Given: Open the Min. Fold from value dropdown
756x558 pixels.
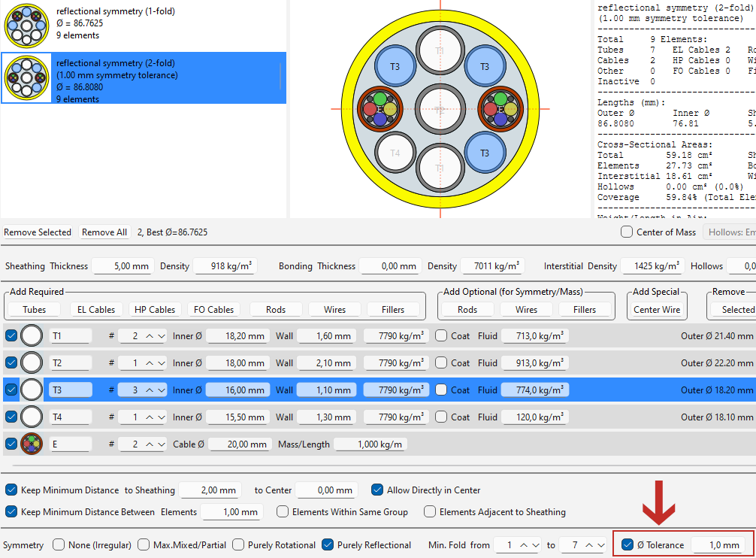Looking at the screenshot, I should pyautogui.click(x=535, y=545).
